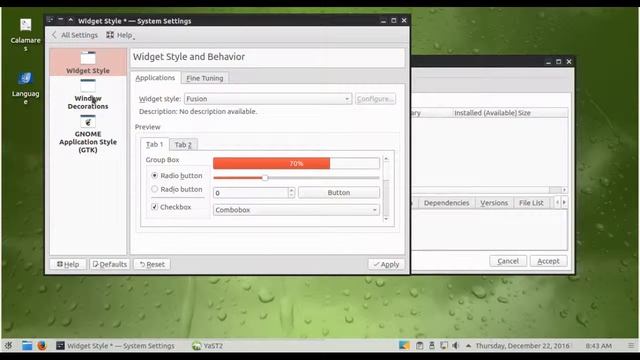
Task: Open the panel options menu icon
Action: (631, 346)
